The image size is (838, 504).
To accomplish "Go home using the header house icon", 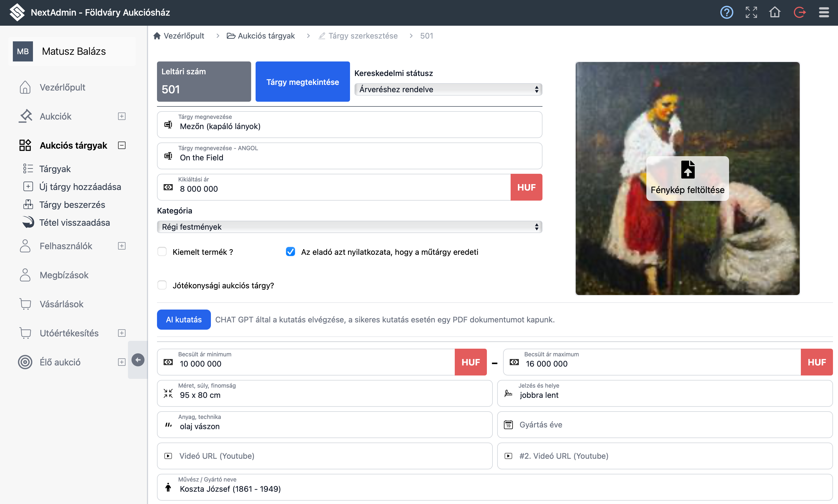I will coord(775,12).
